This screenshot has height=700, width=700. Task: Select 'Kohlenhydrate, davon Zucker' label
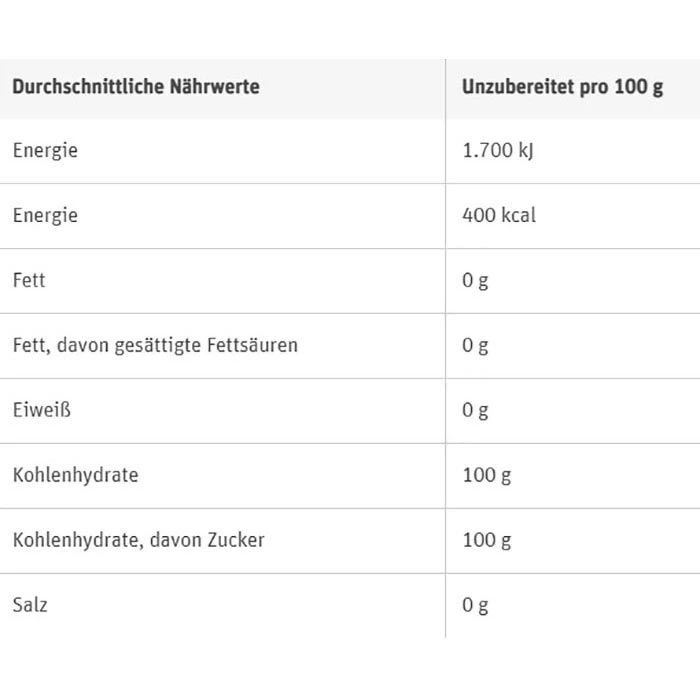point(138,540)
